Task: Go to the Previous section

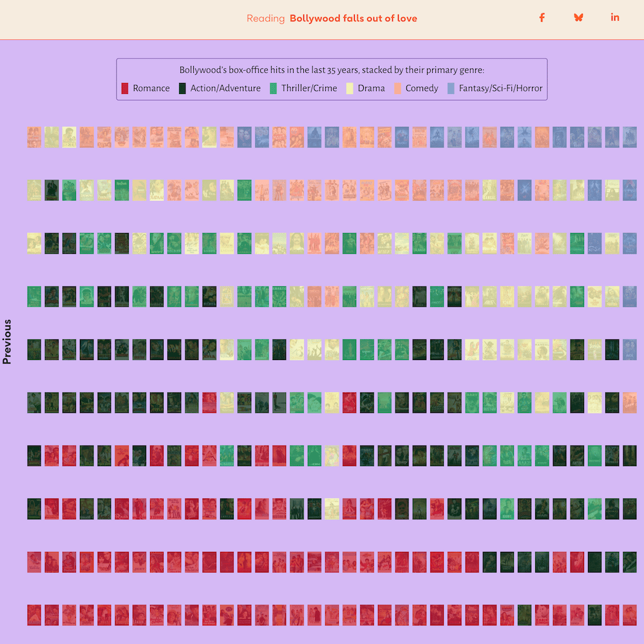Action: (x=7, y=341)
